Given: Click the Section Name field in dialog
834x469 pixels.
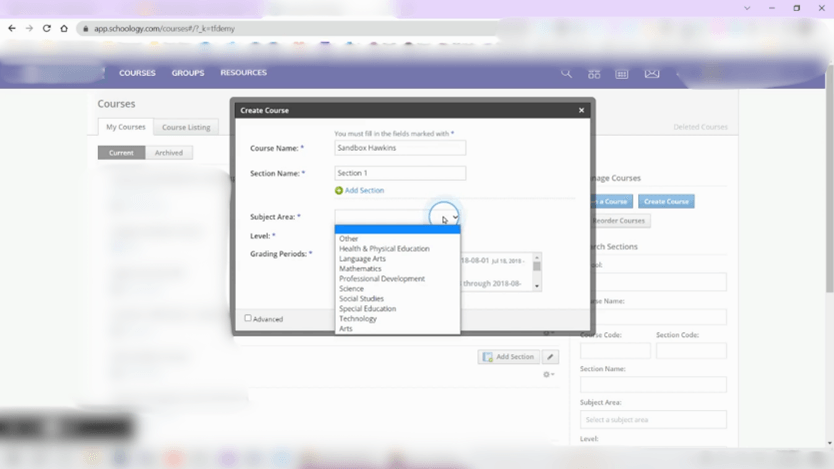Looking at the screenshot, I should [x=400, y=173].
